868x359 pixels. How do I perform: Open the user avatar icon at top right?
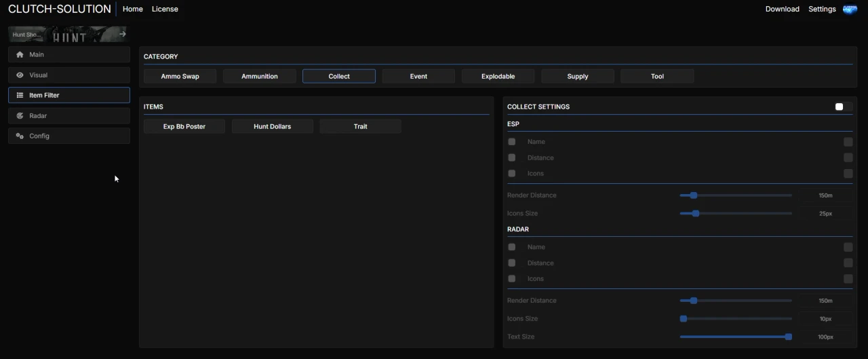850,9
